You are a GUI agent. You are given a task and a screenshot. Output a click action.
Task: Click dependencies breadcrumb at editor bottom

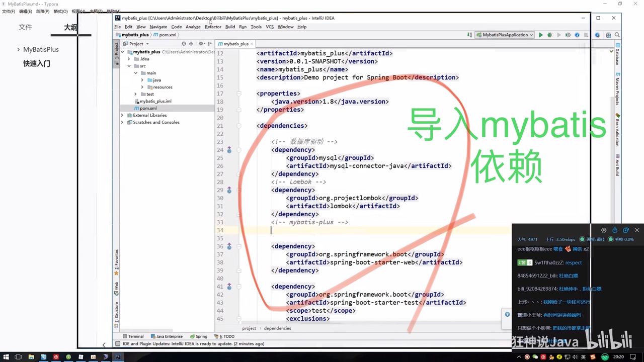(277, 328)
